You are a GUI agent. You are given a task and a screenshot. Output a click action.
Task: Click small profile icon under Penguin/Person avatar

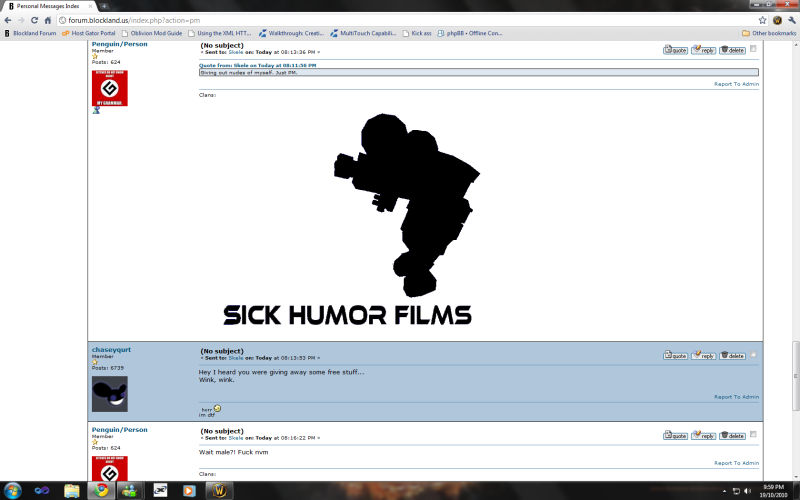point(96,110)
